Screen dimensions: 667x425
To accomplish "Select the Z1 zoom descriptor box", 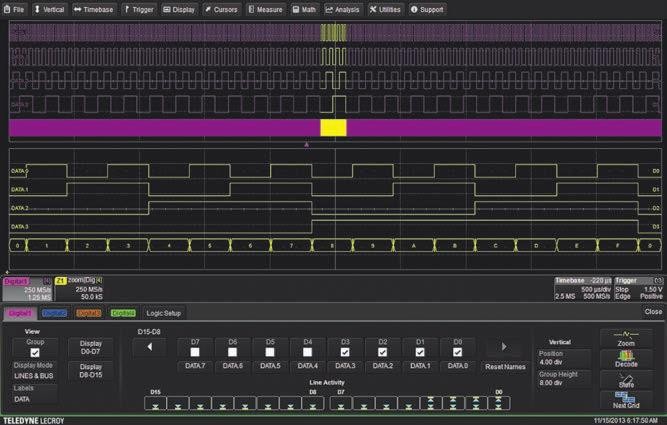I will pos(79,289).
